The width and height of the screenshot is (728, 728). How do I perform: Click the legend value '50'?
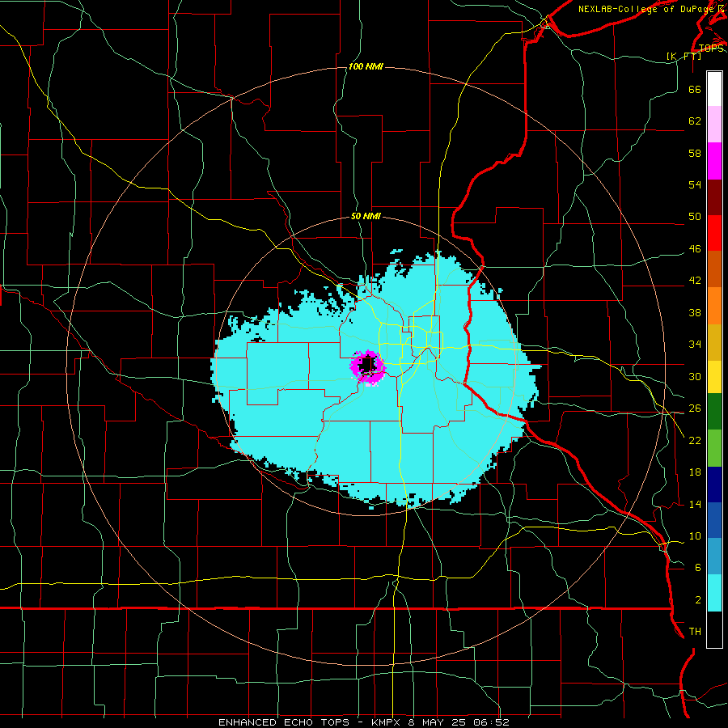tap(695, 217)
